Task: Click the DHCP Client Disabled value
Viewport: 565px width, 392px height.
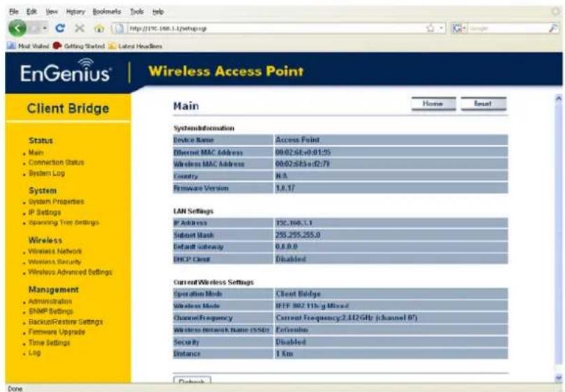Action: [291, 259]
